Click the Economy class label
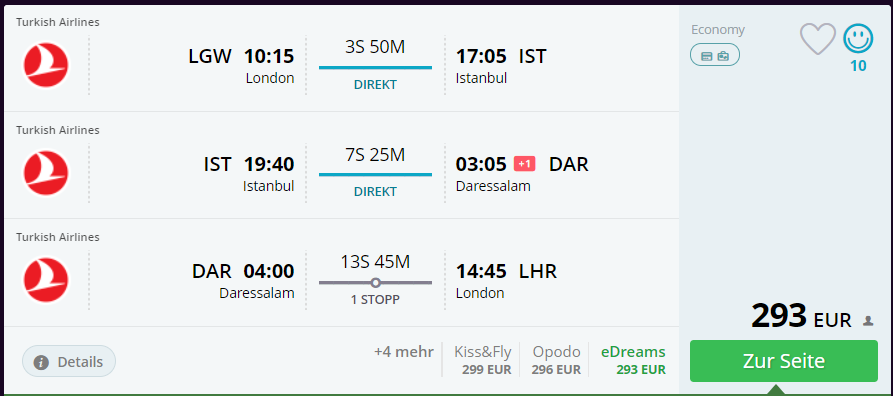This screenshot has height=398, width=893. coord(718,30)
